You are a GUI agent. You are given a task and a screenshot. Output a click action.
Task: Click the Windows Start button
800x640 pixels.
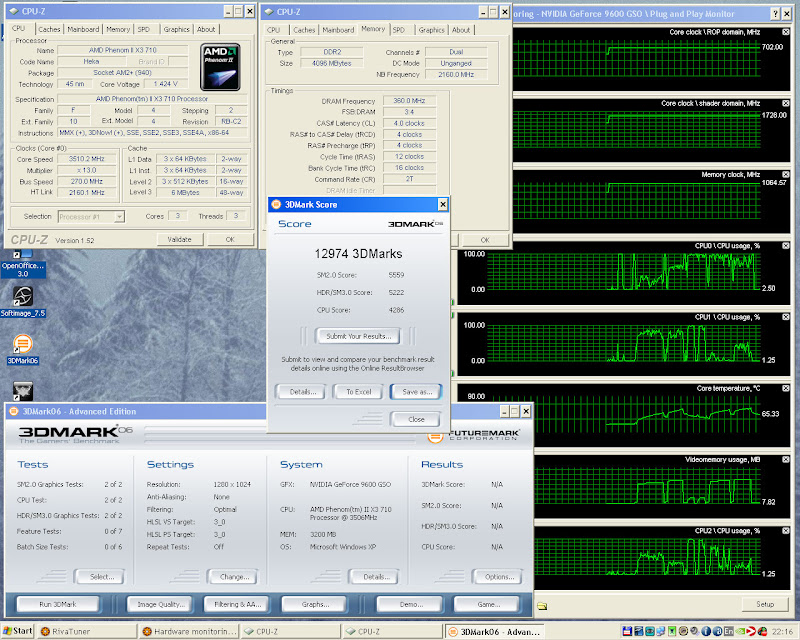(18, 631)
